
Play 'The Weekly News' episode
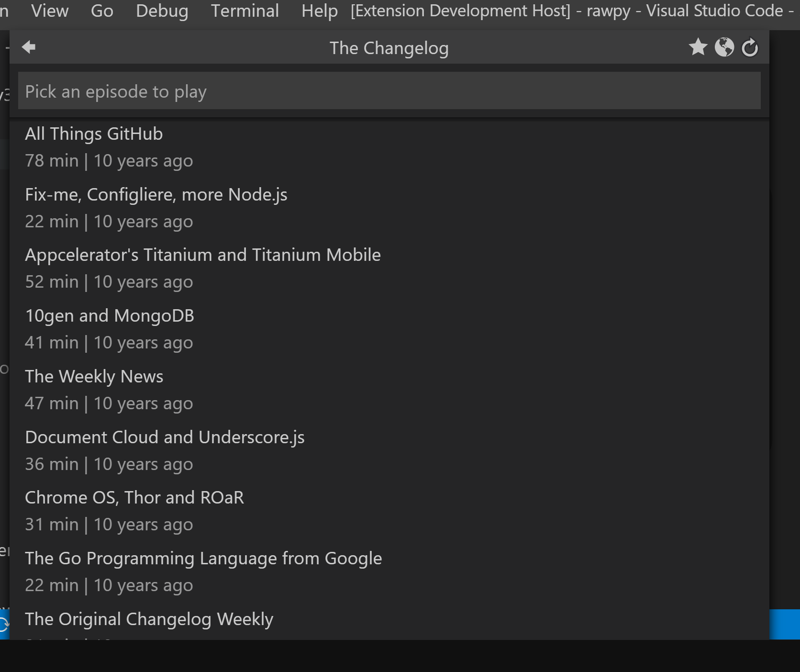(x=191, y=389)
